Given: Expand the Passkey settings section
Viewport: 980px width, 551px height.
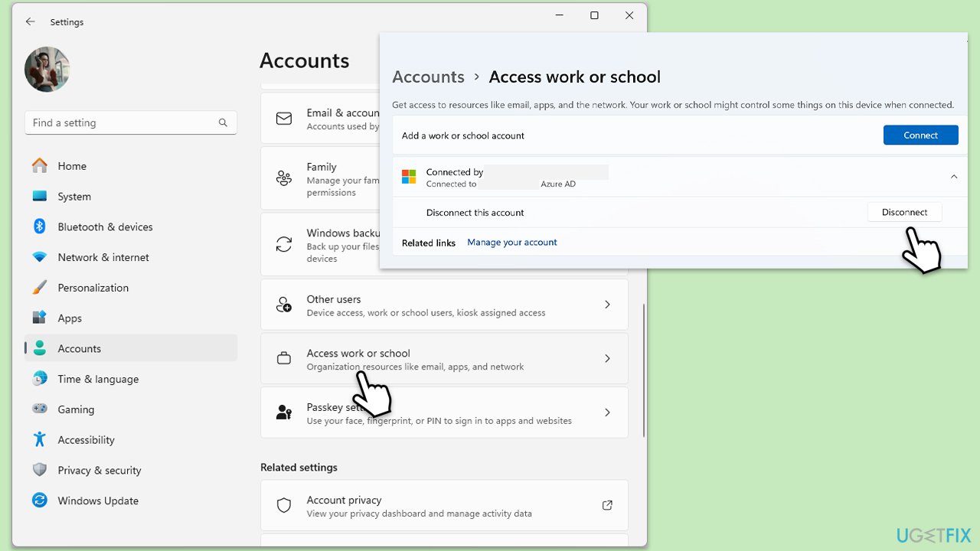Looking at the screenshot, I should [607, 412].
